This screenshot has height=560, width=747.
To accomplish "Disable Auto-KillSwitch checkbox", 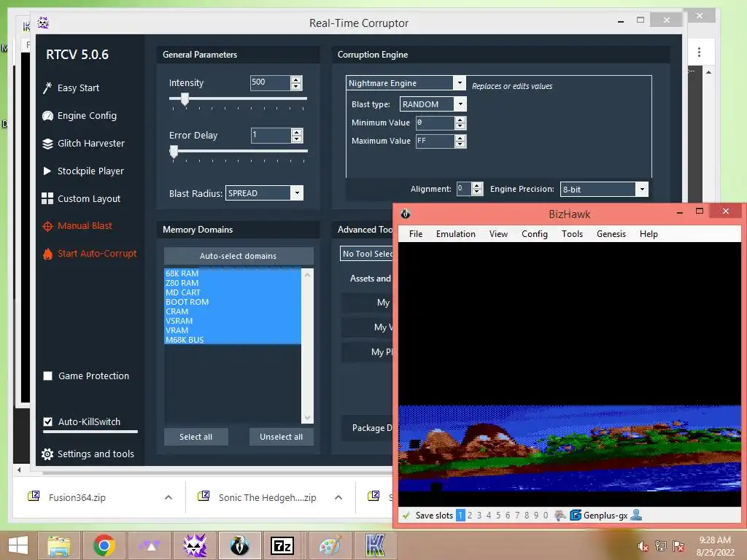I will coord(47,422).
